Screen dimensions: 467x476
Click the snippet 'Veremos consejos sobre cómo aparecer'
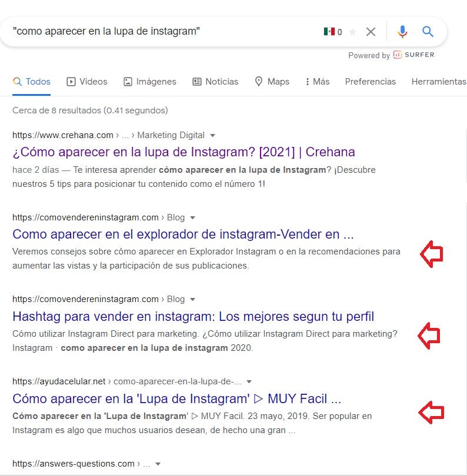pos(206,259)
